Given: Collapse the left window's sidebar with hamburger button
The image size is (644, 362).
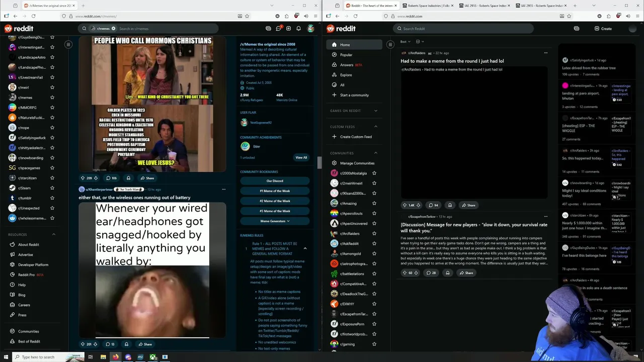Looking at the screenshot, I should (68, 45).
